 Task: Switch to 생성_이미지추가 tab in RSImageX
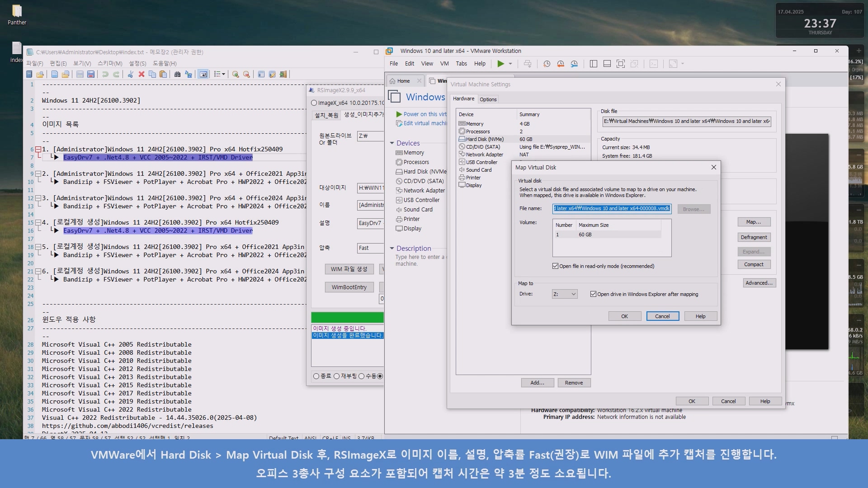[363, 115]
